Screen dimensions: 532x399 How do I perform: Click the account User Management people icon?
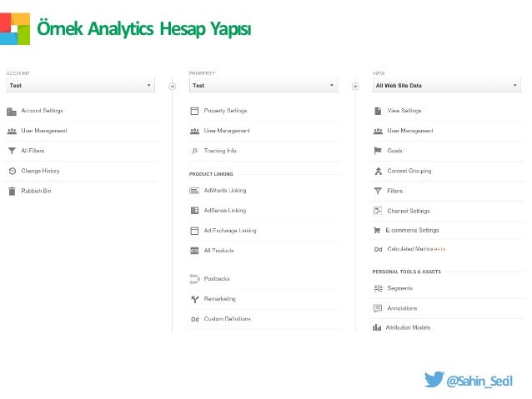[12, 131]
